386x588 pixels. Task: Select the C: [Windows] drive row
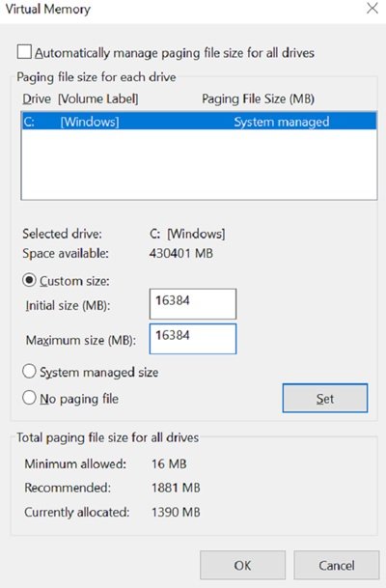(199, 122)
